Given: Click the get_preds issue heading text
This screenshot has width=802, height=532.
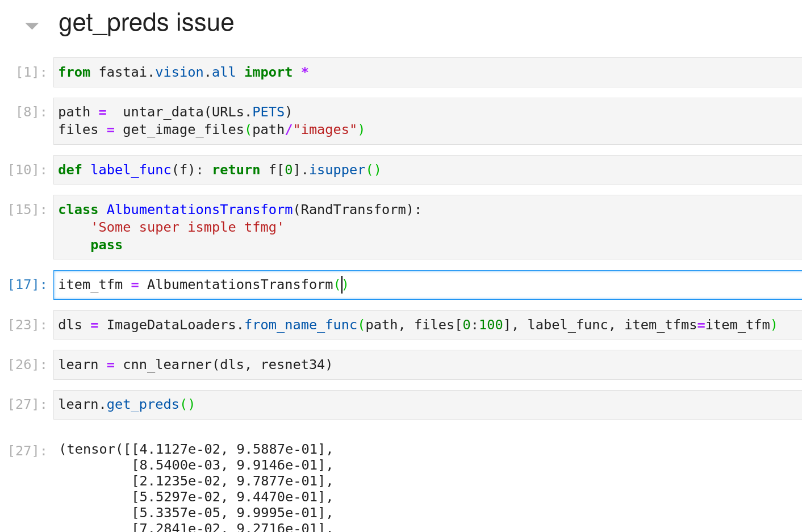Looking at the screenshot, I should tap(146, 23).
